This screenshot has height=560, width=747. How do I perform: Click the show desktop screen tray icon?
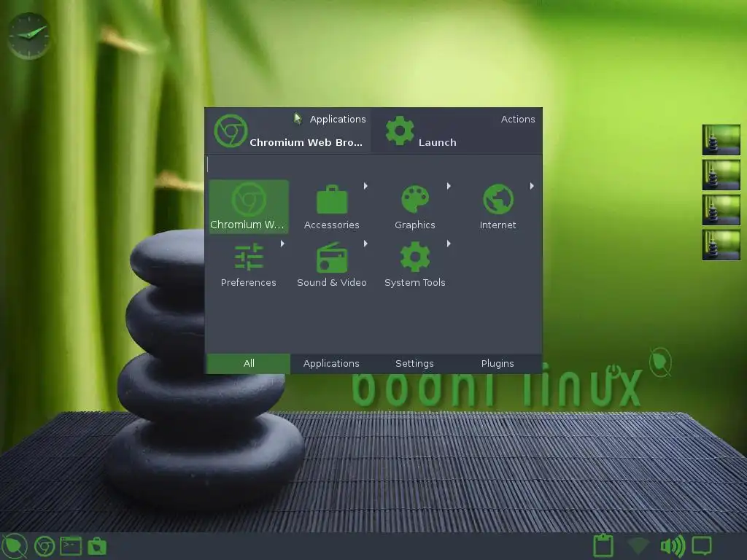pos(702,545)
